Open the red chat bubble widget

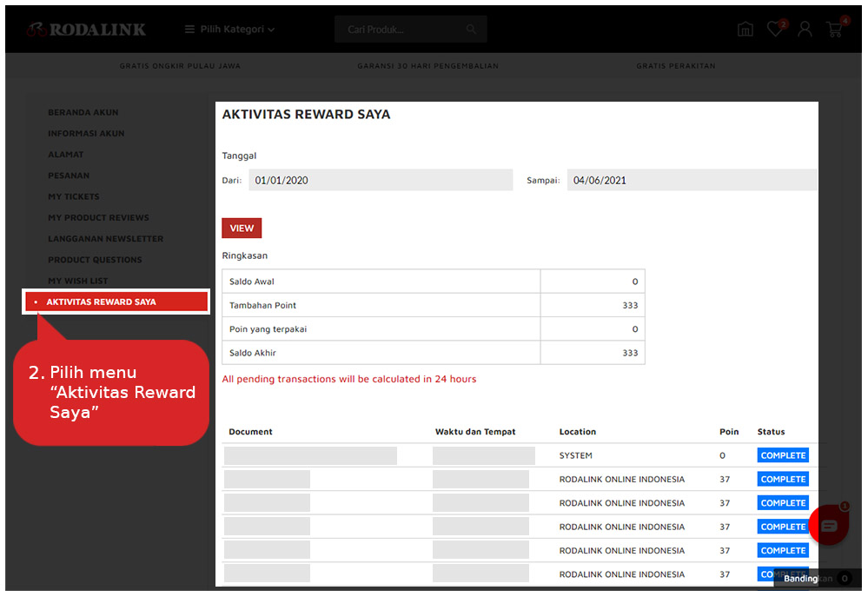click(x=829, y=525)
